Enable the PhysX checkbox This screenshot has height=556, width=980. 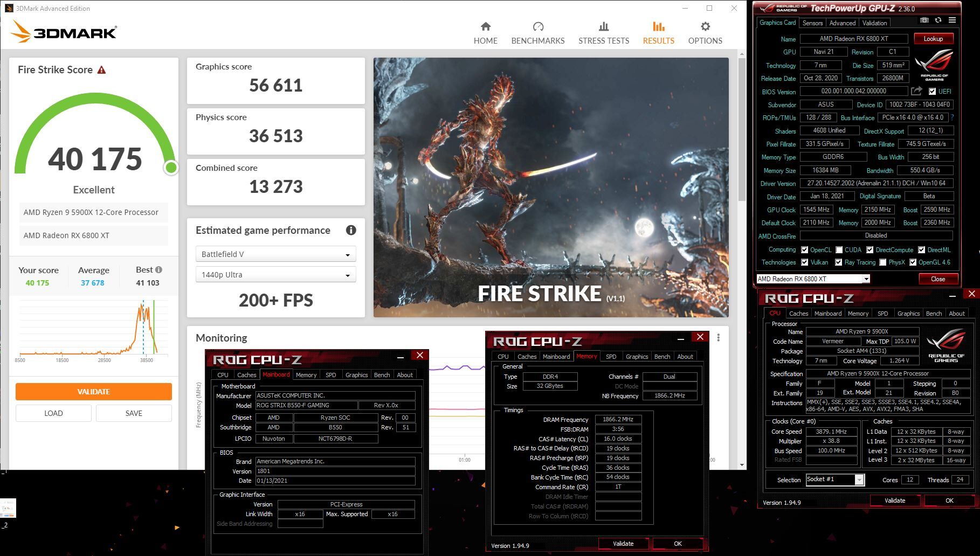pos(882,262)
